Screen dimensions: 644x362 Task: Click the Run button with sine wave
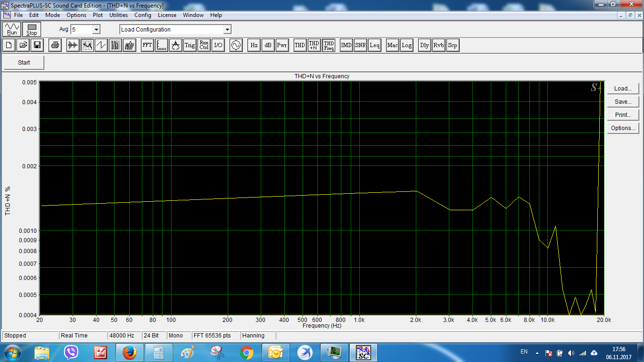pos(12,29)
